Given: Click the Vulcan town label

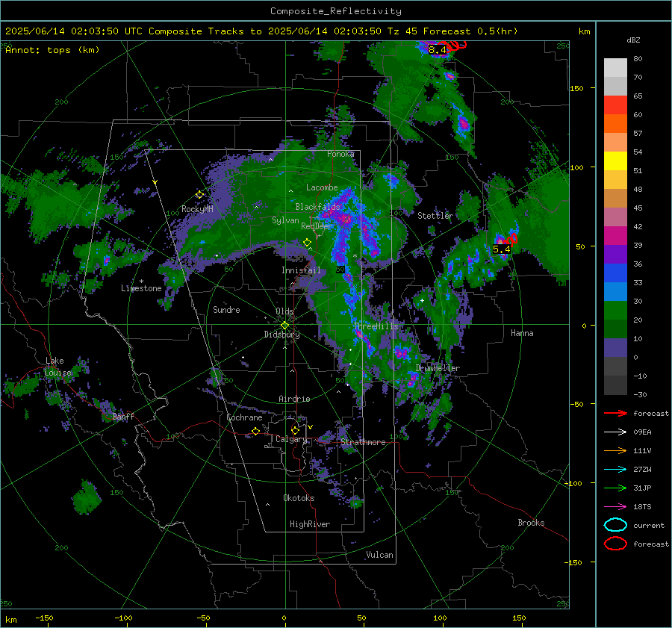Looking at the screenshot, I should pyautogui.click(x=379, y=555).
